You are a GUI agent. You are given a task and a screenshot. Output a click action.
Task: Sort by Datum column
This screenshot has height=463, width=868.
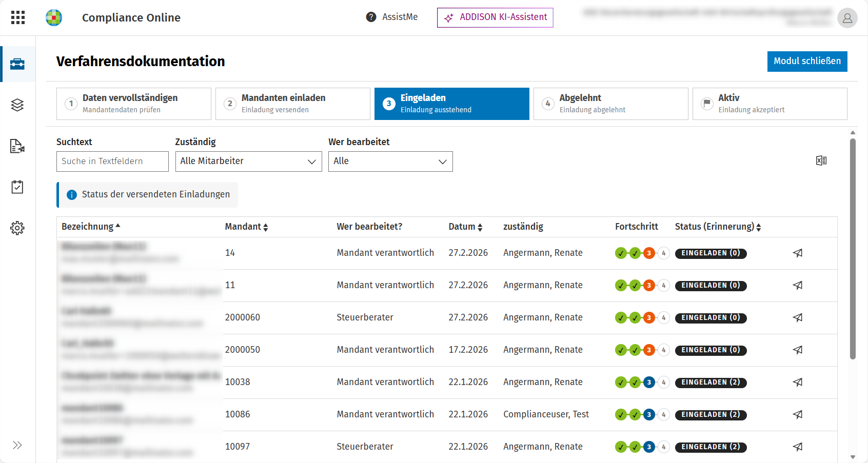(x=466, y=227)
